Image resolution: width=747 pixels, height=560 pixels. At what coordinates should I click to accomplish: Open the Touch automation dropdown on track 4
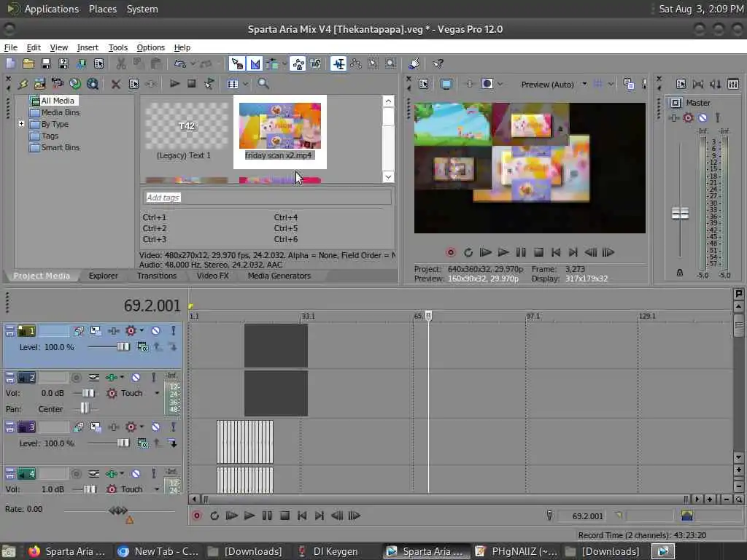157,489
